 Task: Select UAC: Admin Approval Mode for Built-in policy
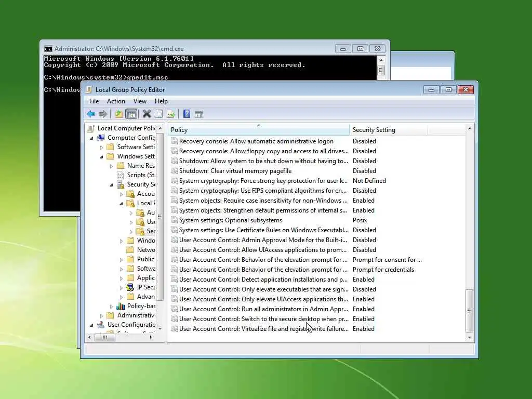click(x=263, y=240)
